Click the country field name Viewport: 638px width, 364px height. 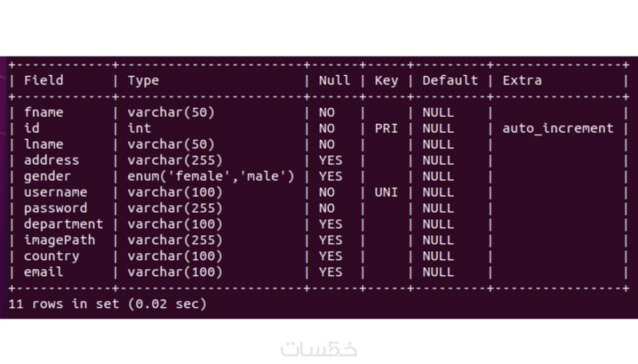(x=52, y=257)
